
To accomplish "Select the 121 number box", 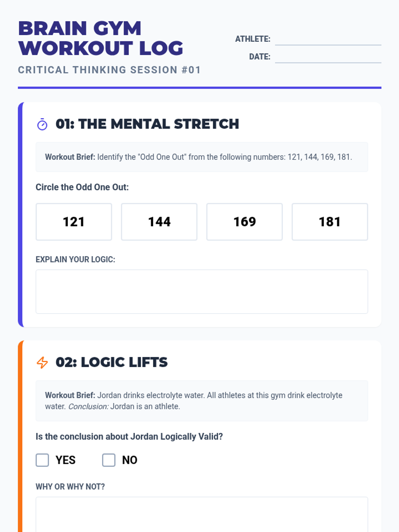I will pos(74,222).
